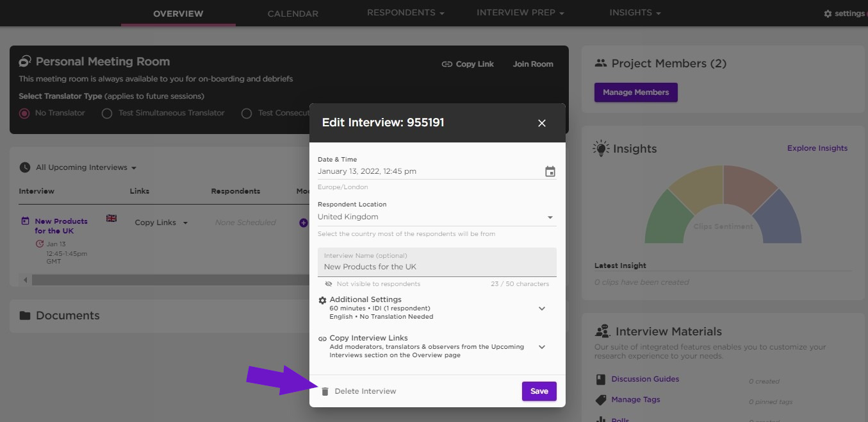Click the UK flag icon in interview row
This screenshot has height=422, width=868.
[111, 218]
